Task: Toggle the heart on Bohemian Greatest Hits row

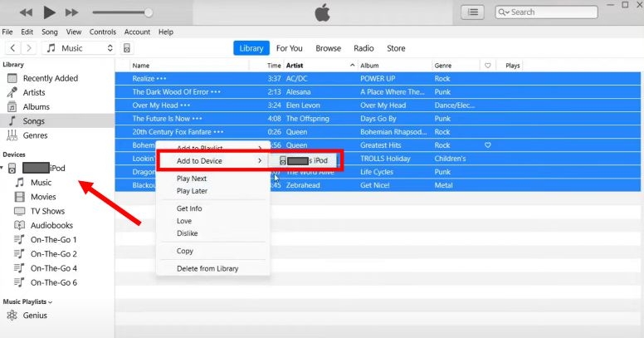Action: 487,145
